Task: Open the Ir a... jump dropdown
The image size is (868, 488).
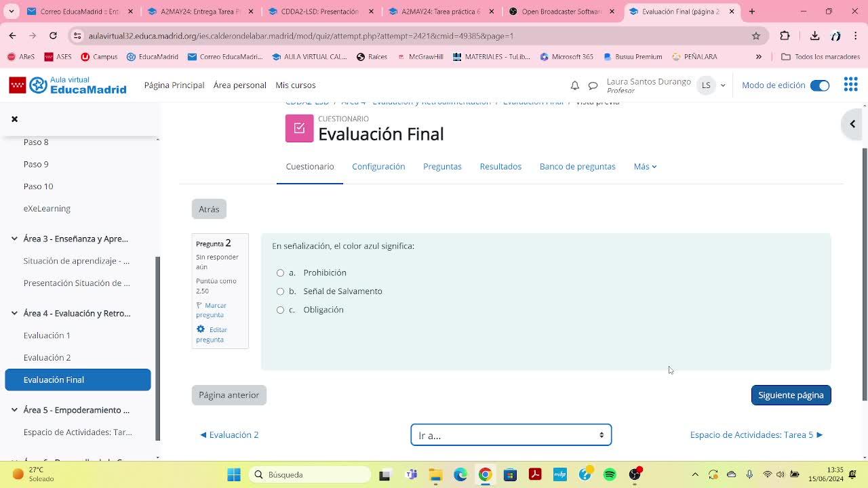Action: 511,435
